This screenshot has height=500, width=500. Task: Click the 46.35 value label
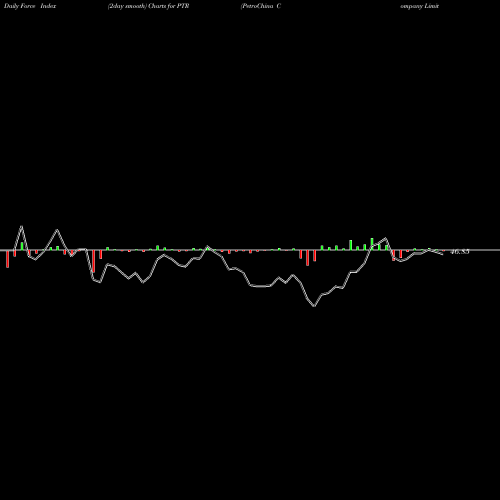[460, 252]
